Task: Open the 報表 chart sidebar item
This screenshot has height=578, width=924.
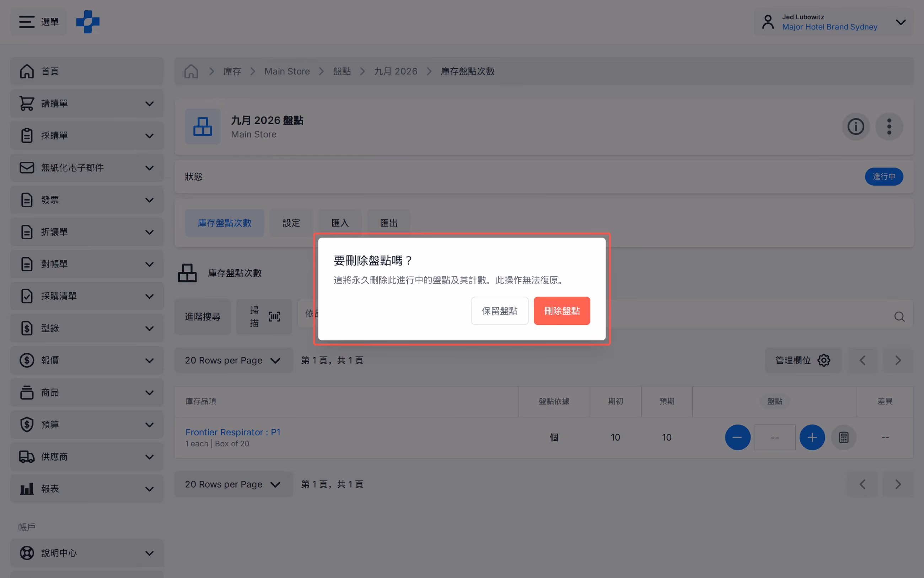Action: [87, 489]
